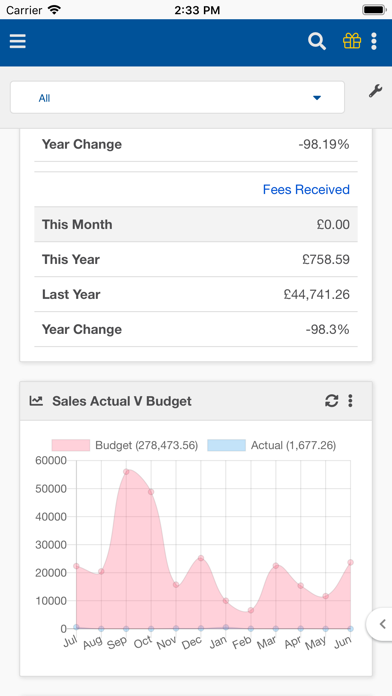This screenshot has width=392, height=696.
Task: Click the dropdown arrow in All selector
Action: (x=317, y=98)
